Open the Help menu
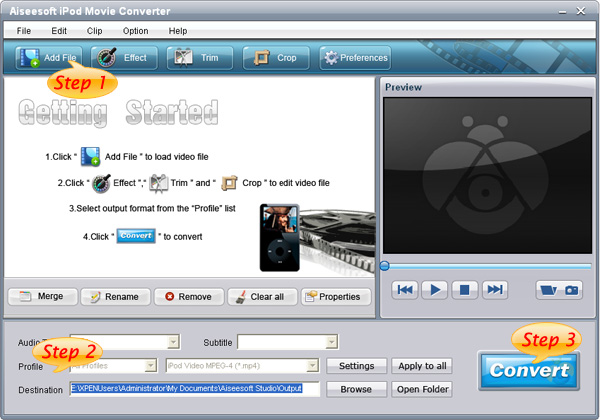Image resolution: width=600 pixels, height=420 pixels. (x=178, y=31)
